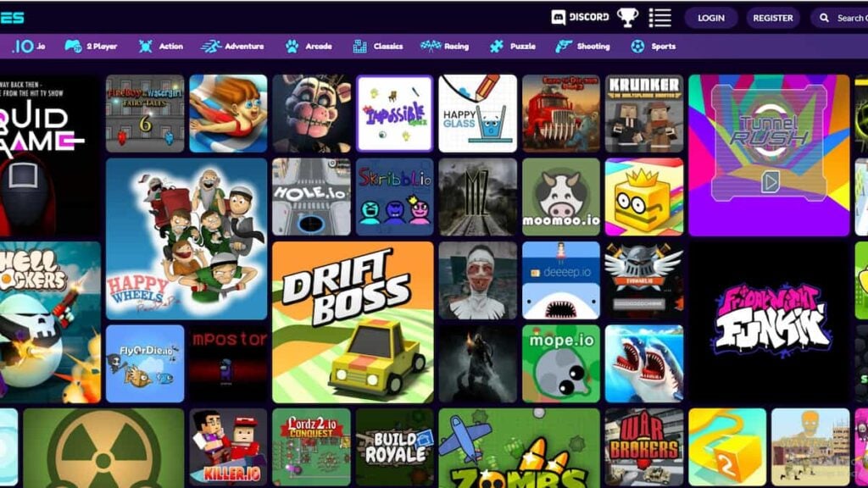
Task: Open the Arcade category
Action: [309, 47]
